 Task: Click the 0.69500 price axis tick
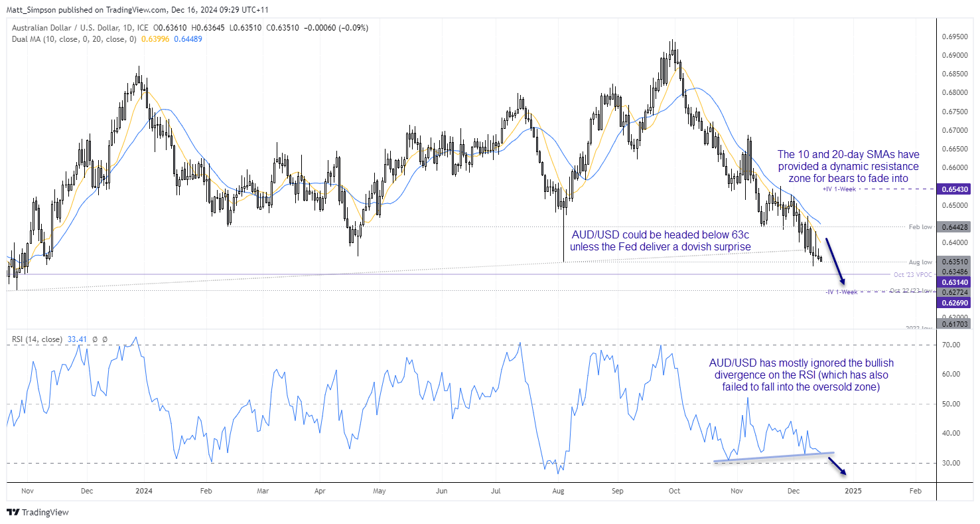point(955,37)
